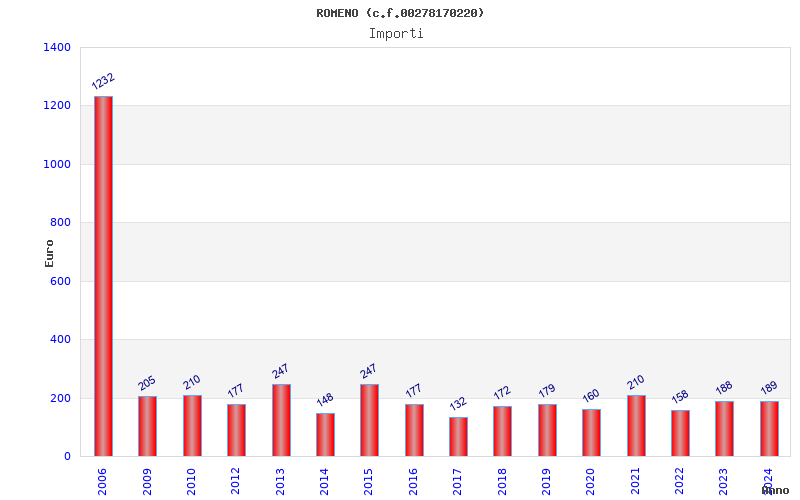Select the value label 189
This screenshot has width=800, height=500.
pyautogui.click(x=769, y=388)
